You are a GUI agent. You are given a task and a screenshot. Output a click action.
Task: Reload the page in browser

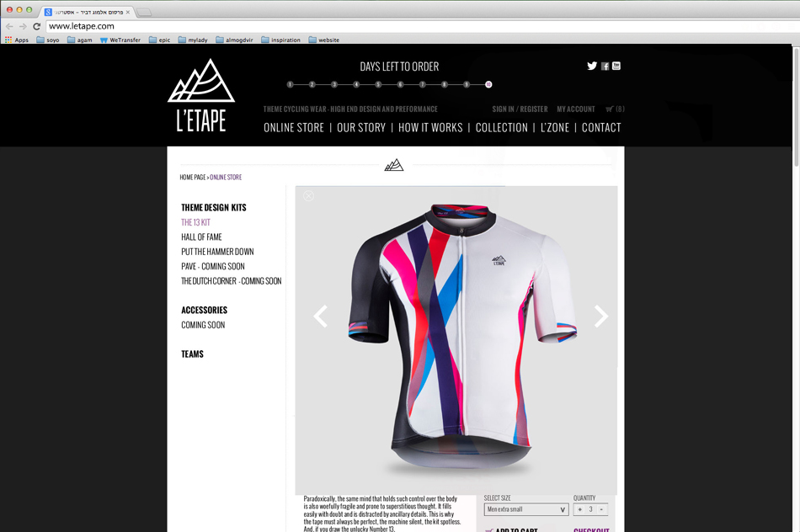click(36, 27)
